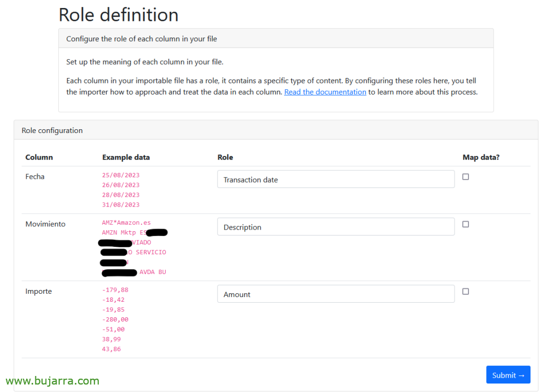The height and width of the screenshot is (392, 547).
Task: Click the Column table header
Action: pos(39,158)
